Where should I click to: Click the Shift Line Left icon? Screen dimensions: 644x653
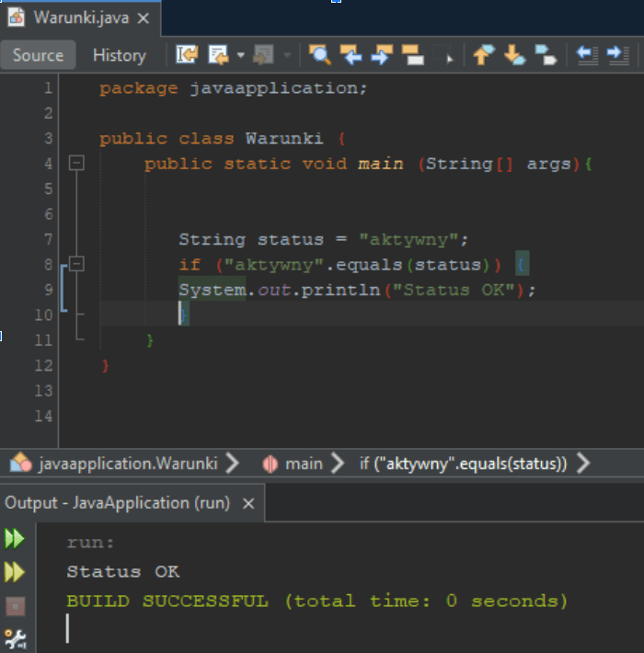pos(587,55)
